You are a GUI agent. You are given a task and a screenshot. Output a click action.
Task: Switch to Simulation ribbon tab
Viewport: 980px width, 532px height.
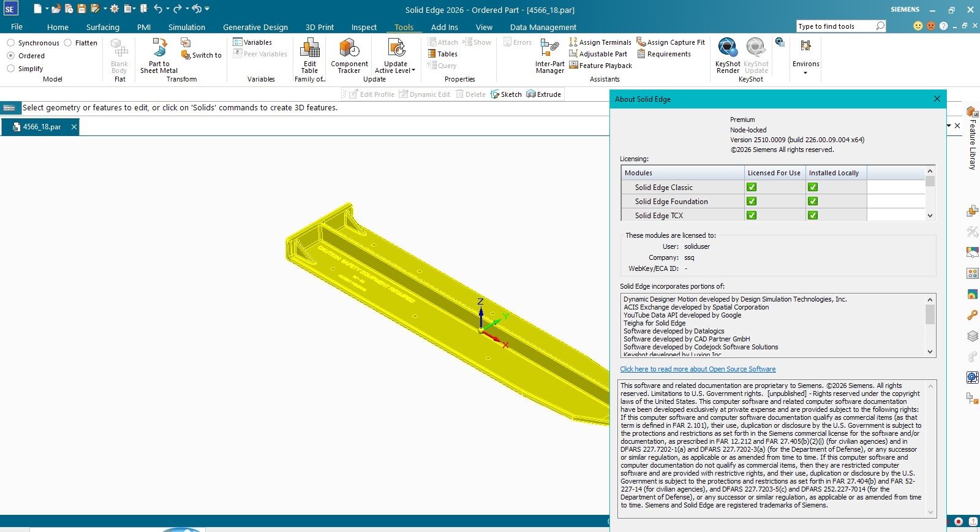coord(187,27)
